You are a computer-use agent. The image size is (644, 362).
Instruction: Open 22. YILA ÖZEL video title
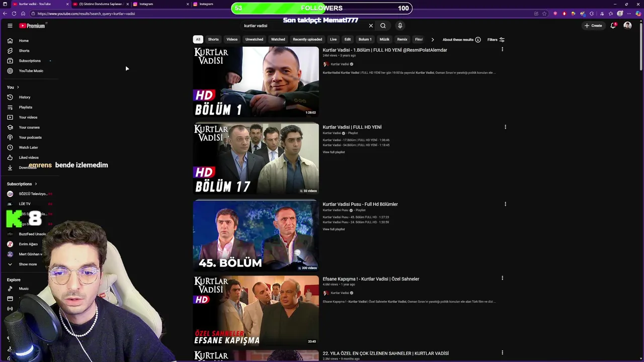(x=385, y=353)
